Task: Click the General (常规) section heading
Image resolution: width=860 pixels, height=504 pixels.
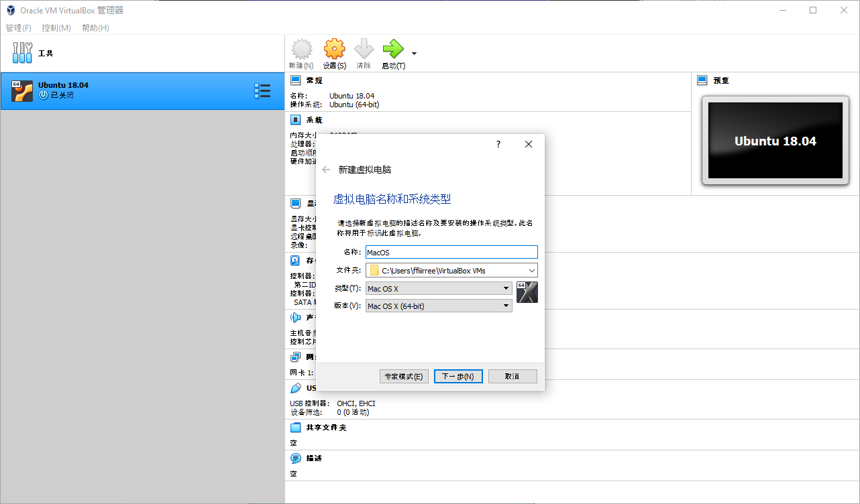Action: click(x=314, y=80)
